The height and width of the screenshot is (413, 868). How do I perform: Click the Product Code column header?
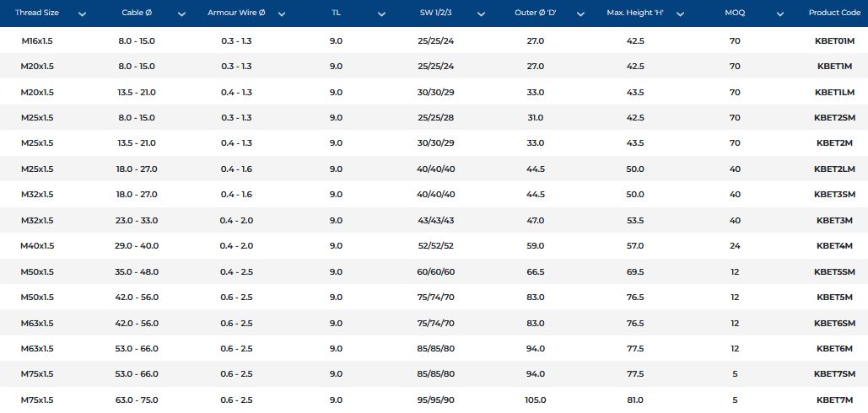coord(834,13)
